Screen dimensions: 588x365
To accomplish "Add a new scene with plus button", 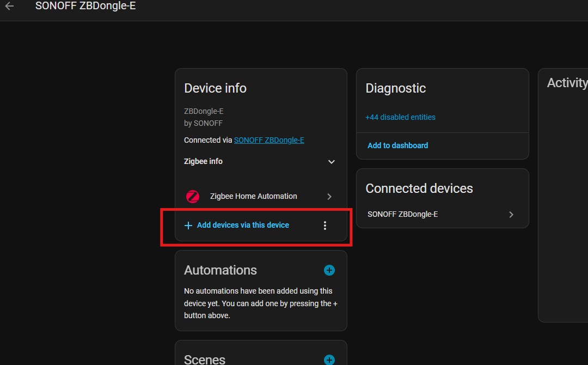I will coord(329,360).
